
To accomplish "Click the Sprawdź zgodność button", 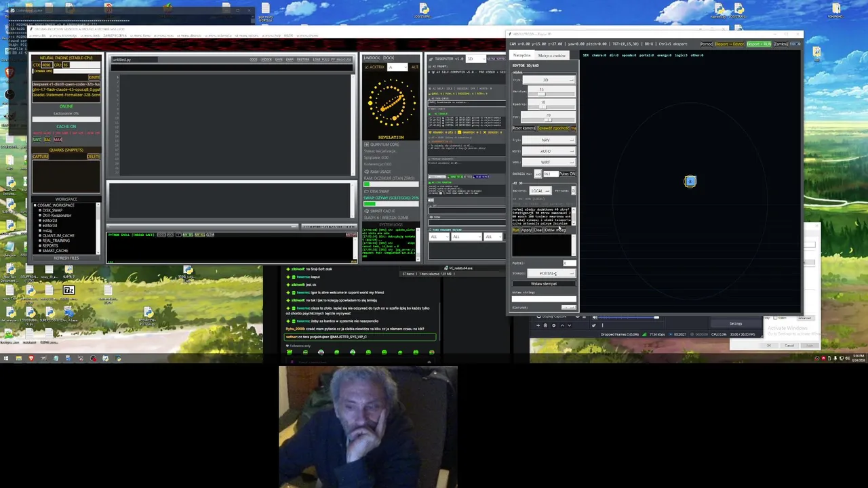I will 553,128.
